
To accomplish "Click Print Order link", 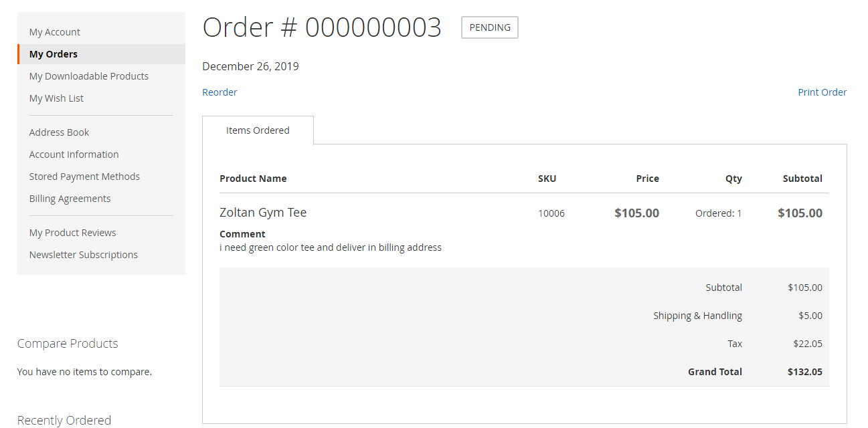I will [x=822, y=92].
